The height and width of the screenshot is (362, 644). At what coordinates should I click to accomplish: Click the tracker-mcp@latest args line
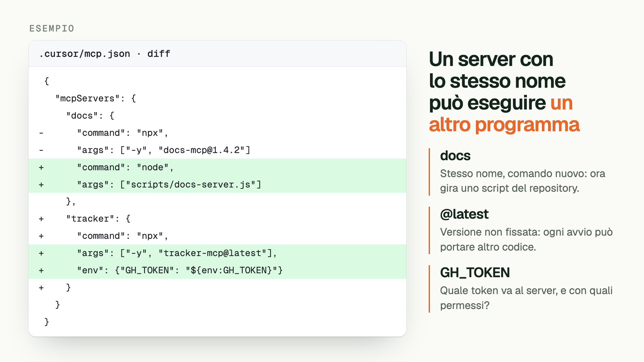[x=217, y=253]
